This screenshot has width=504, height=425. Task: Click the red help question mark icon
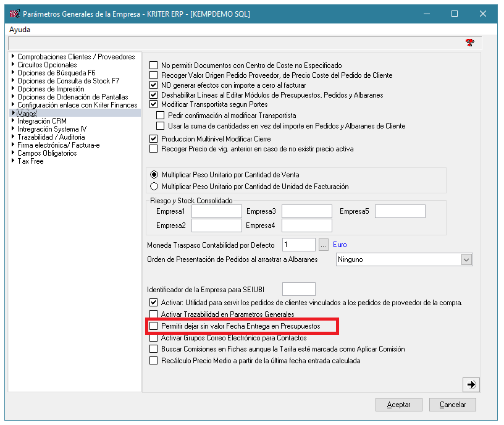[x=469, y=43]
